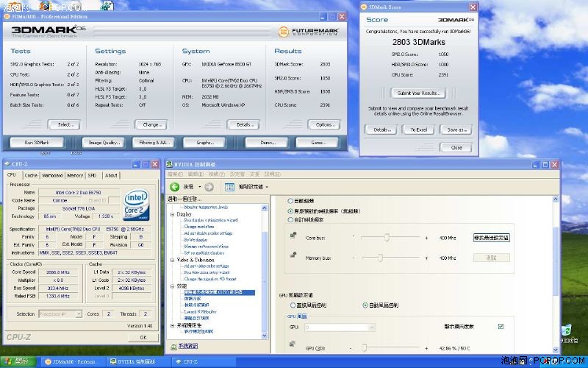
Task: Click the plus sign next to GPU (3D) slider
Action: (x=426, y=348)
